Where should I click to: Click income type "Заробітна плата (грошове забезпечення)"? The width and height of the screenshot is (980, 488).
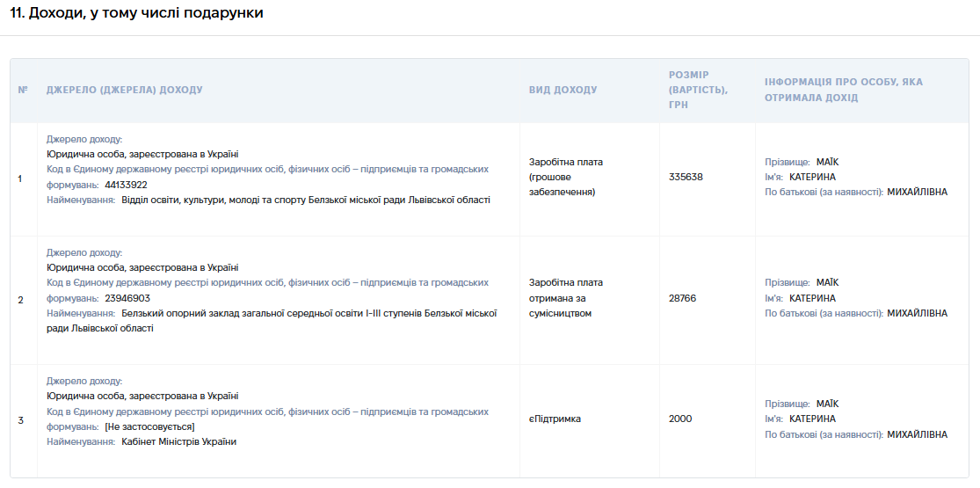click(566, 177)
